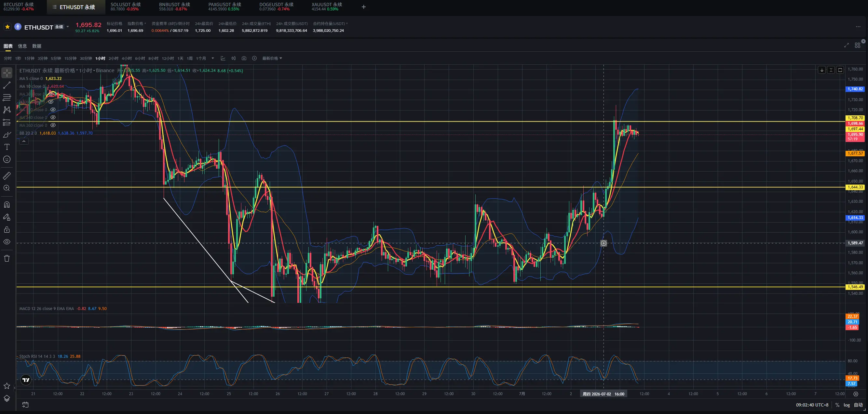868x414 pixels.
Task: Collapse the indicator legend list
Action: tap(24, 142)
